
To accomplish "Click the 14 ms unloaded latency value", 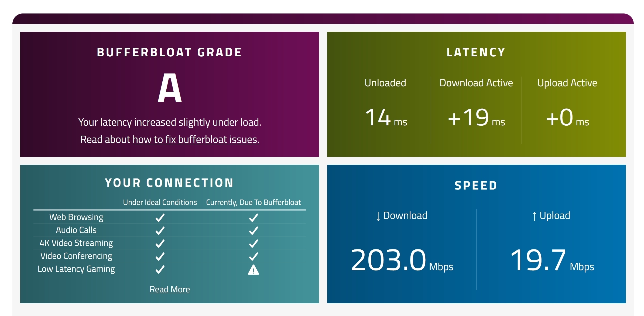I will click(386, 118).
